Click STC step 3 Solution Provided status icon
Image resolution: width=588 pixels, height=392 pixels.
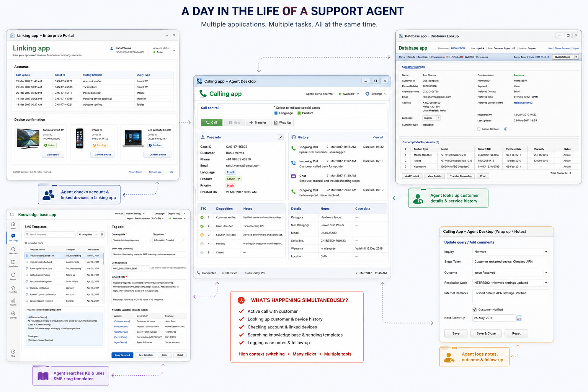pyautogui.click(x=202, y=235)
